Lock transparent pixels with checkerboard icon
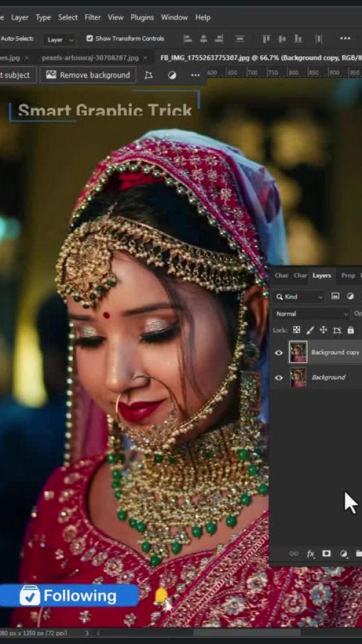Image resolution: width=362 pixels, height=644 pixels. 296,330
